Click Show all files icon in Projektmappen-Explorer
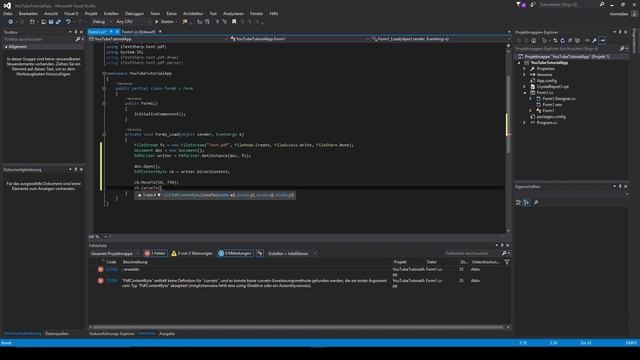The height and width of the screenshot is (360, 640). coord(577,40)
